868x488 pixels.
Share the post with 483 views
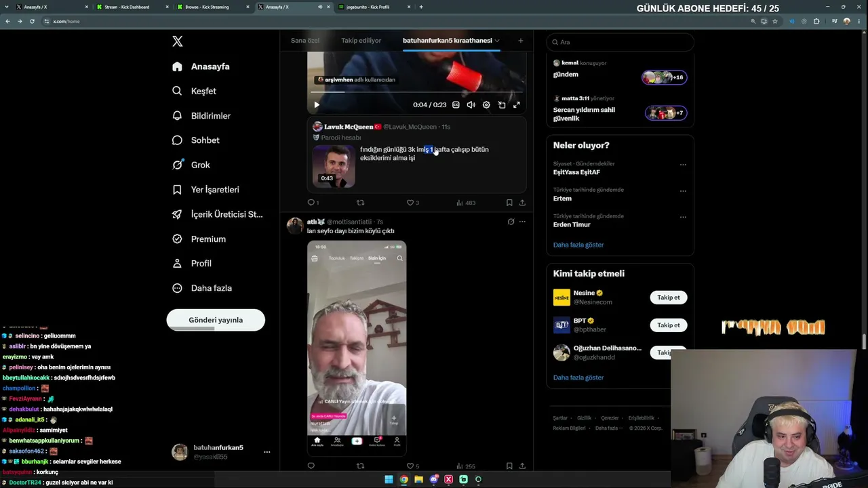click(x=522, y=203)
